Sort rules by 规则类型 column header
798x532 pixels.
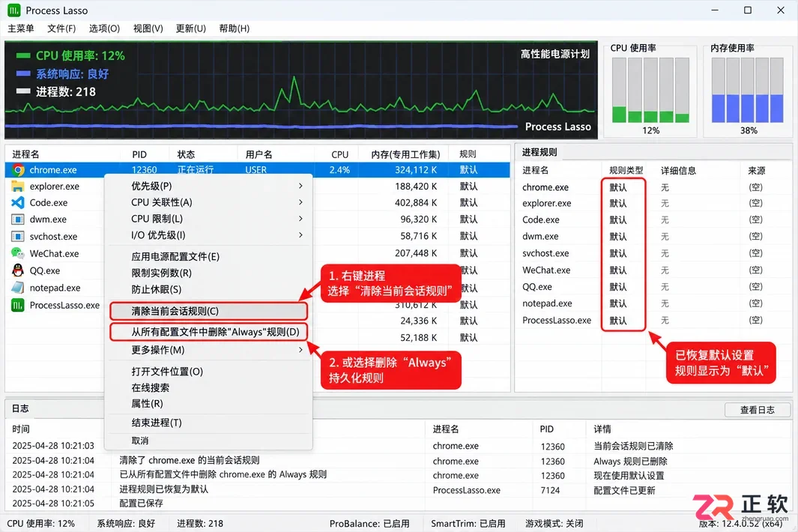[x=626, y=171]
